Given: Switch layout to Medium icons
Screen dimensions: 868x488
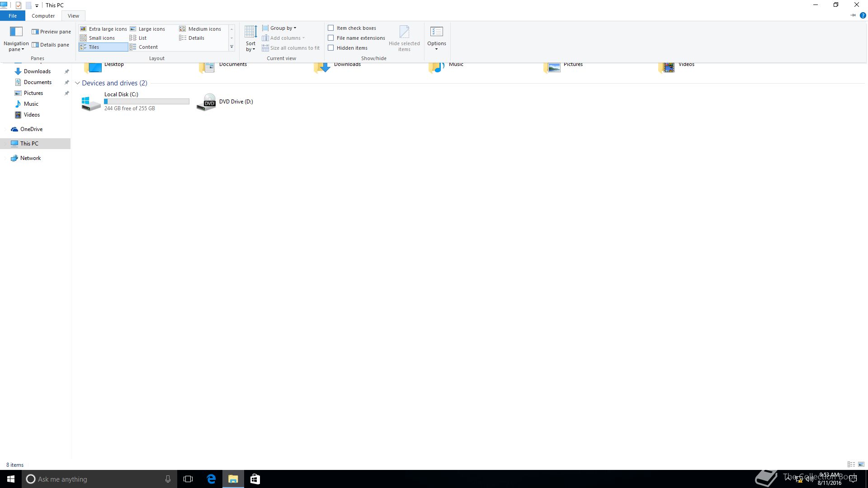Looking at the screenshot, I should (200, 29).
